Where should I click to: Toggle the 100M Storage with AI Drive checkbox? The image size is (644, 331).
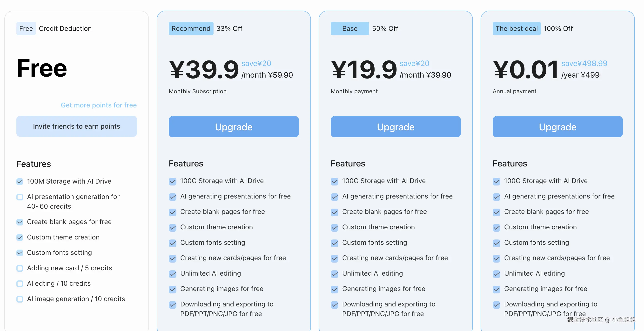[20, 181]
